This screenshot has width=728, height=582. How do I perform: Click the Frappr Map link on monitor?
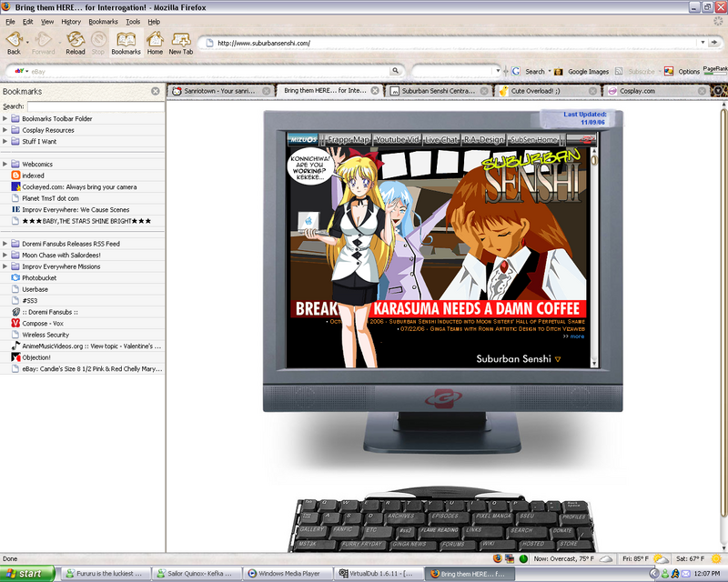pos(348,139)
